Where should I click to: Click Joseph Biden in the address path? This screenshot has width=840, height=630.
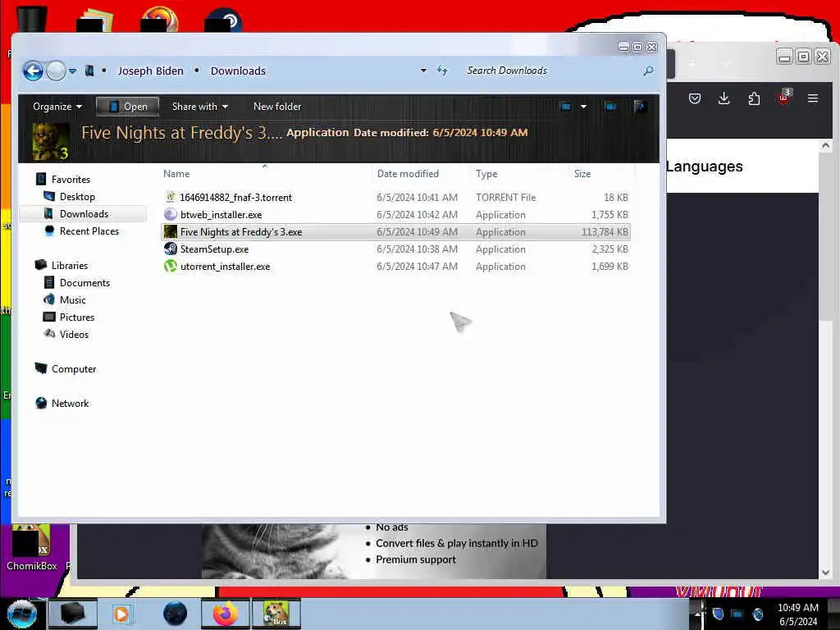[151, 71]
